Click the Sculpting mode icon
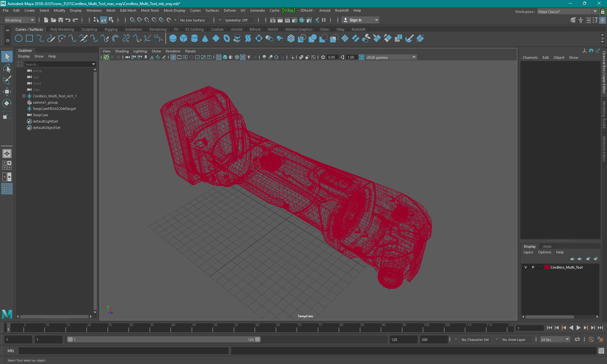This screenshot has width=607, height=364. click(x=89, y=29)
